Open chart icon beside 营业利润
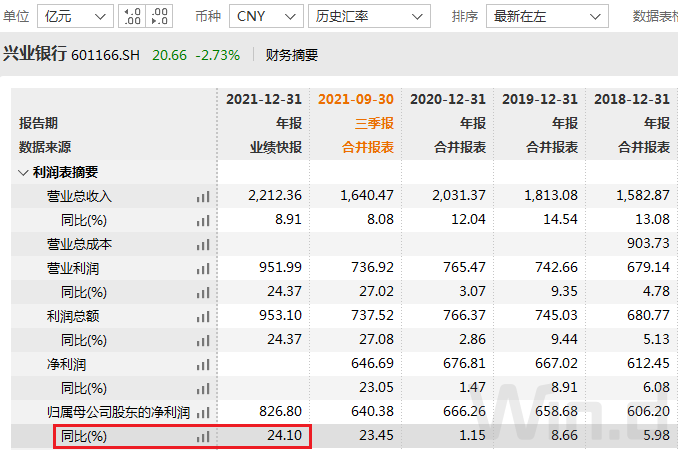Image resolution: width=678 pixels, height=450 pixels. click(204, 269)
